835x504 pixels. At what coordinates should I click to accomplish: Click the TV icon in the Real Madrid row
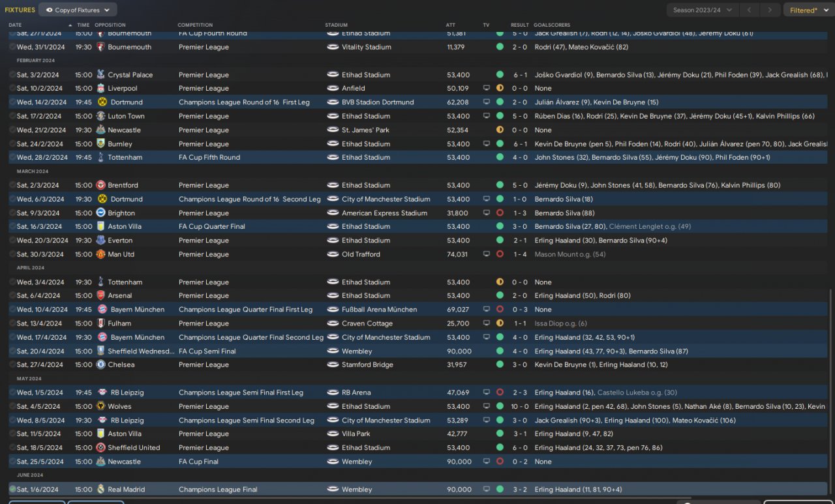(x=486, y=490)
